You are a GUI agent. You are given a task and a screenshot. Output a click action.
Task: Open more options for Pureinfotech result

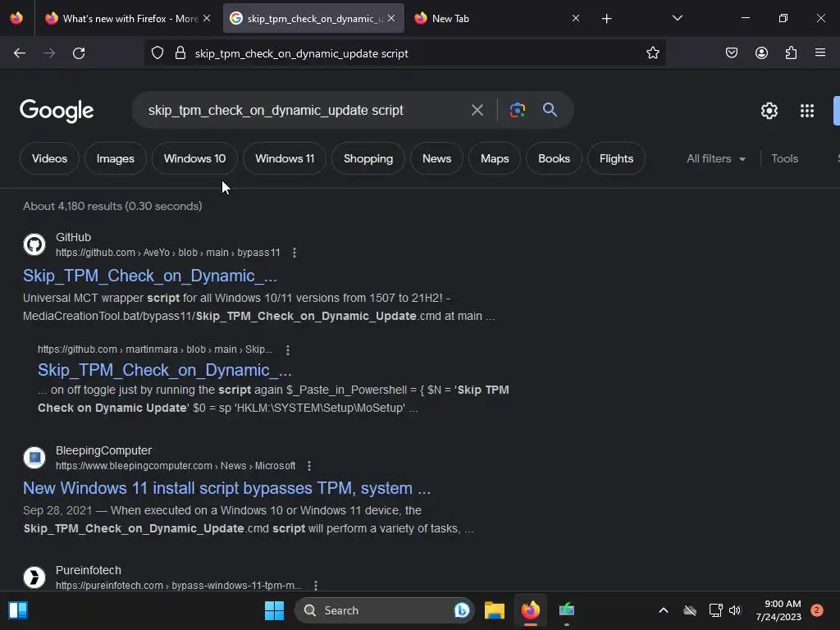(x=316, y=586)
